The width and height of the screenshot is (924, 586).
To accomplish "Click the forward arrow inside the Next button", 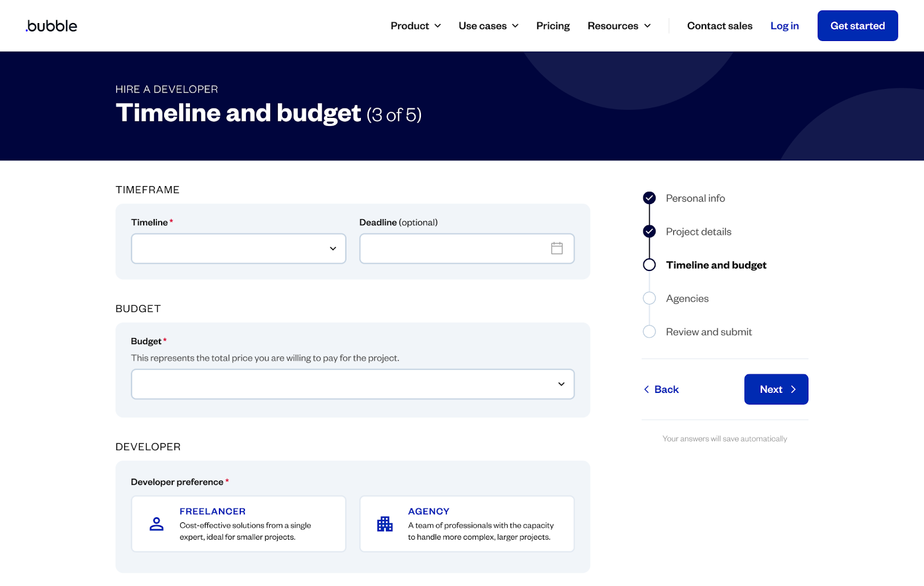I will (x=794, y=390).
